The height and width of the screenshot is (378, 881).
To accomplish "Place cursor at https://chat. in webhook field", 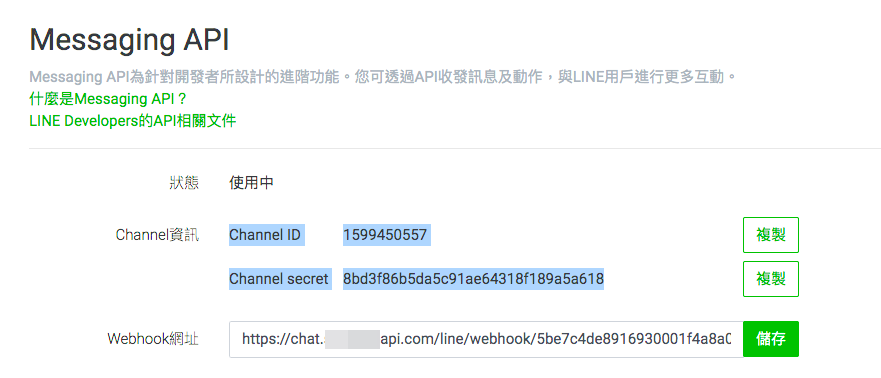I will click(283, 339).
